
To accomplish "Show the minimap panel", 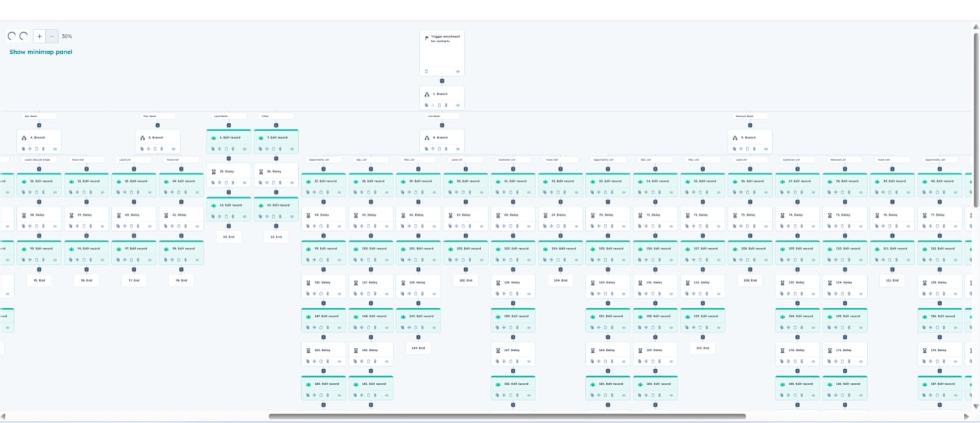I will coord(41,52).
